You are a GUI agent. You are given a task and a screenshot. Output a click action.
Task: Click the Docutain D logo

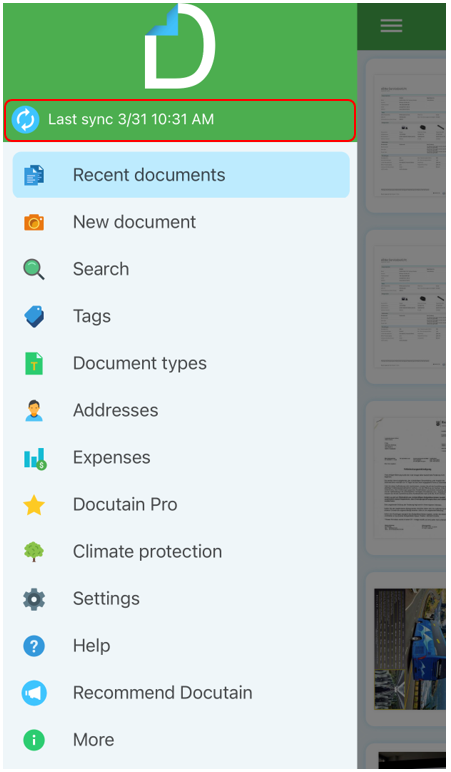(x=180, y=47)
